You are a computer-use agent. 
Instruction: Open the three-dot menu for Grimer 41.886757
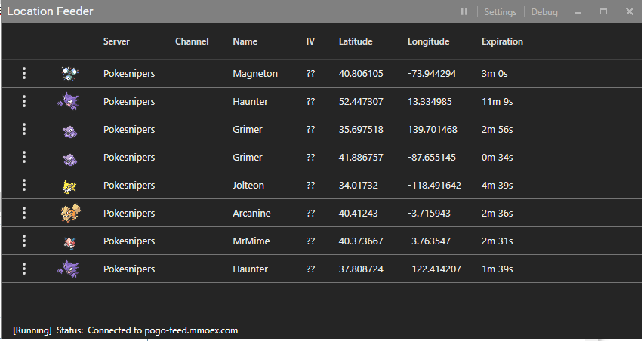(24, 157)
